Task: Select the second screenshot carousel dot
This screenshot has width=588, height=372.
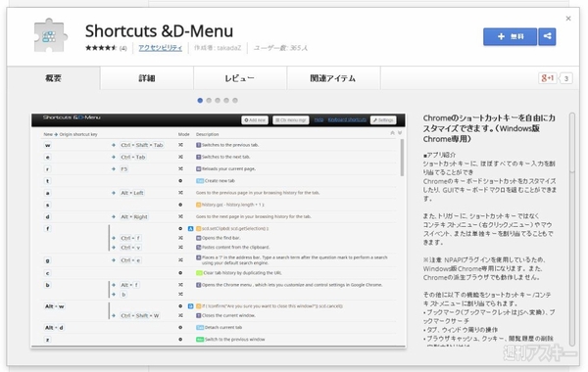Action: [x=209, y=101]
